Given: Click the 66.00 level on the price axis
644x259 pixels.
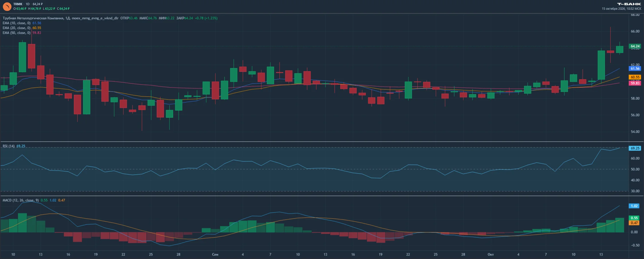Looking at the screenshot, I should coord(635,31).
